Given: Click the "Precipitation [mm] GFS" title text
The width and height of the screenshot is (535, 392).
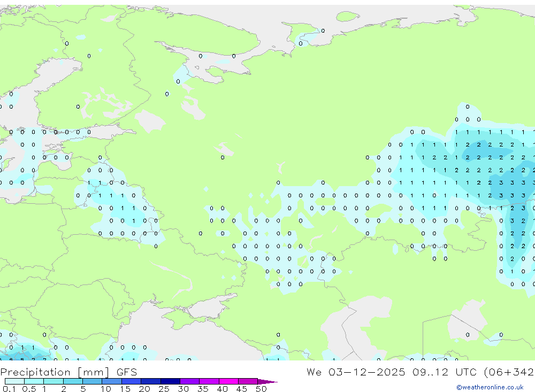Looking at the screenshot, I should [68, 372].
